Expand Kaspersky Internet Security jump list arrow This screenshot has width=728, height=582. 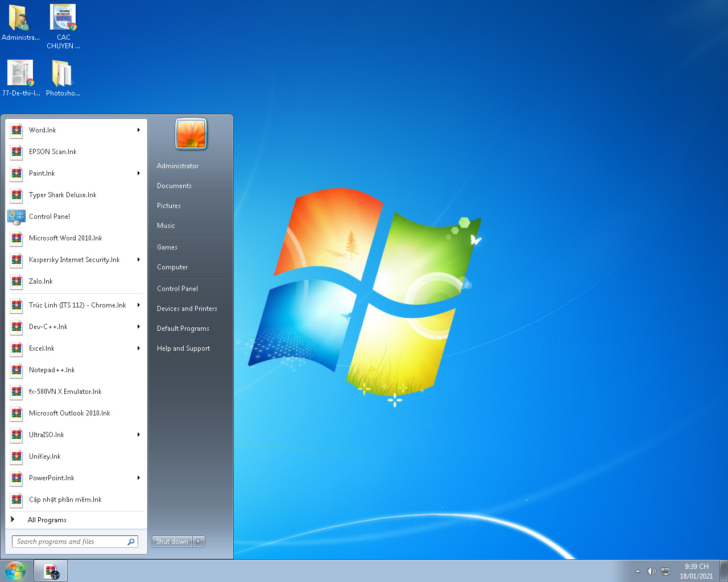(139, 260)
